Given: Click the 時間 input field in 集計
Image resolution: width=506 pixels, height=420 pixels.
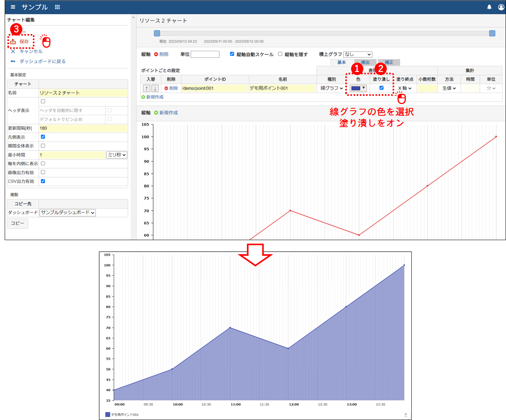Looking at the screenshot, I should (470, 88).
